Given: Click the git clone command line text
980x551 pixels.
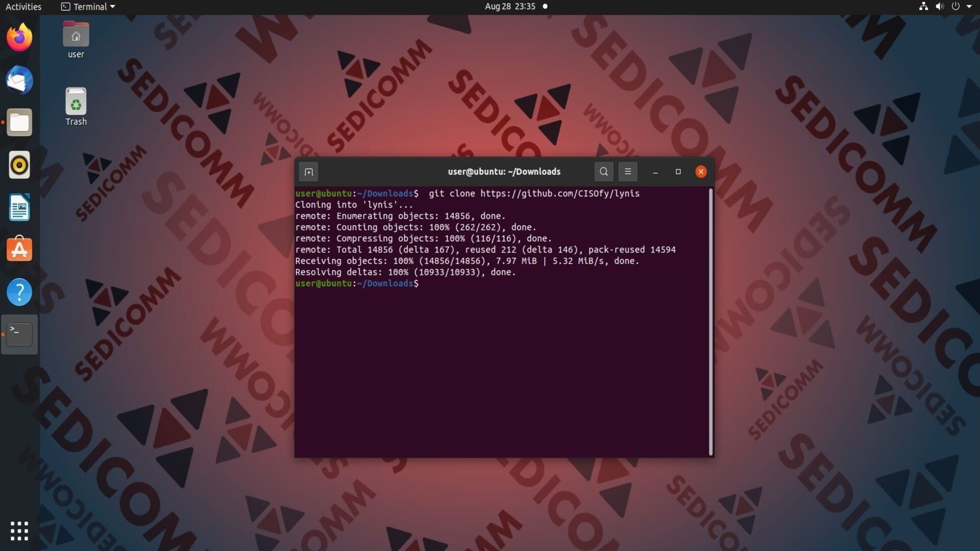Looking at the screenshot, I should (534, 193).
